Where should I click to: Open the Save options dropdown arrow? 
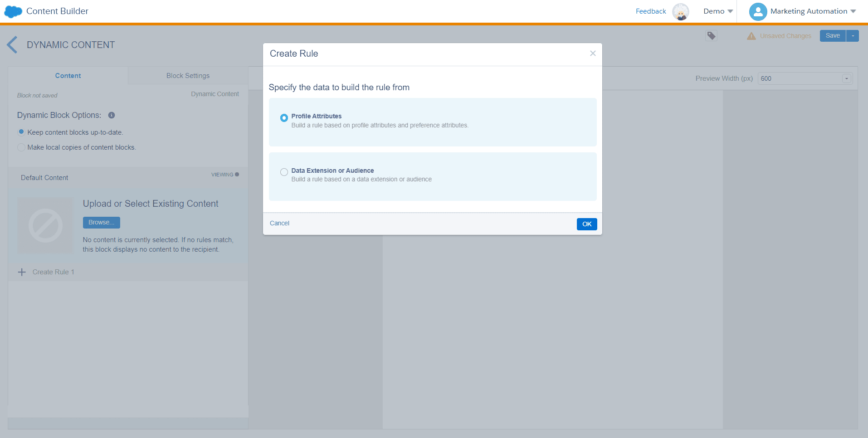coord(853,36)
